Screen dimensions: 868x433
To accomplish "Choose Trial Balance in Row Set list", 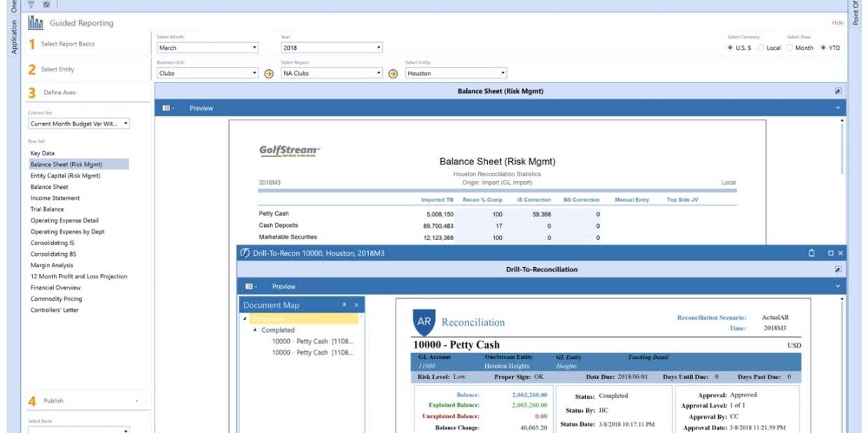I will [47, 209].
